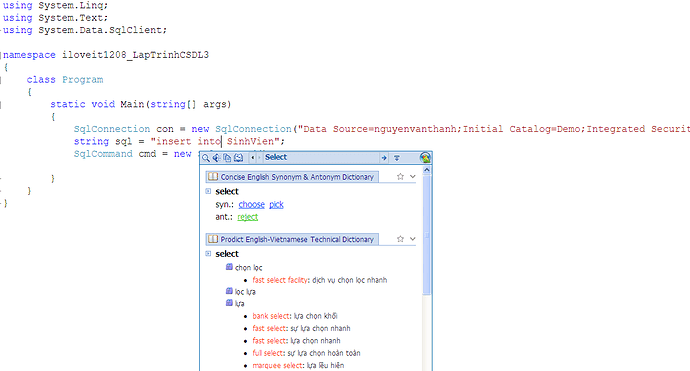Click 'iloveit1208_LapTrinhCSDL3' namespace name
Viewport: 690px width, 371px height.
[135, 55]
